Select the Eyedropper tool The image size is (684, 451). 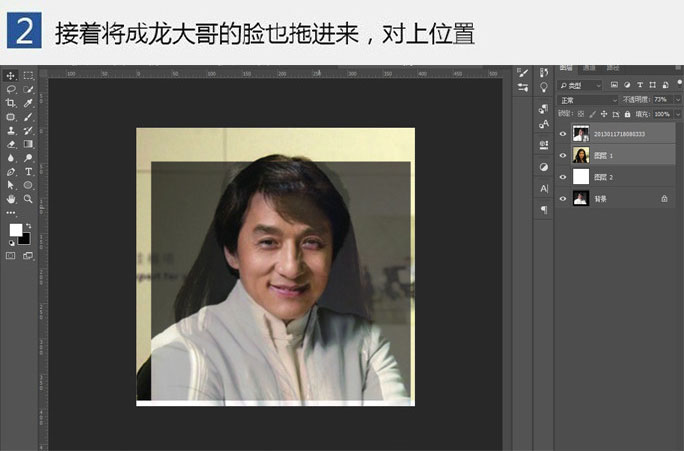pos(28,103)
